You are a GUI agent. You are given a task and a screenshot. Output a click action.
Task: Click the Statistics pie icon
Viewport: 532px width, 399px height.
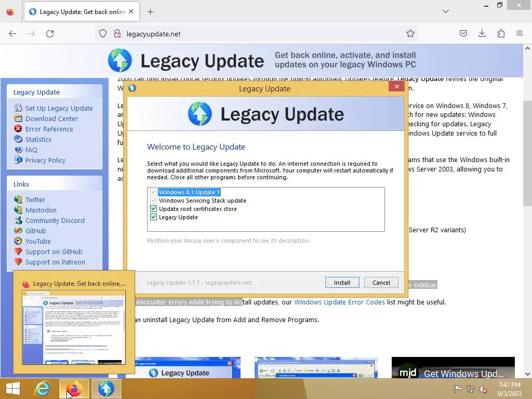[18, 139]
